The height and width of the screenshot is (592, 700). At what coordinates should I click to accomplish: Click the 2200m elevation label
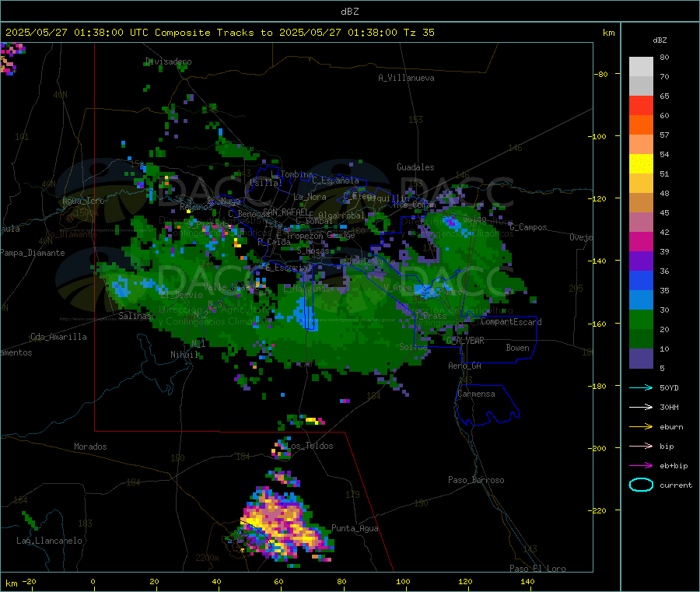point(207,558)
